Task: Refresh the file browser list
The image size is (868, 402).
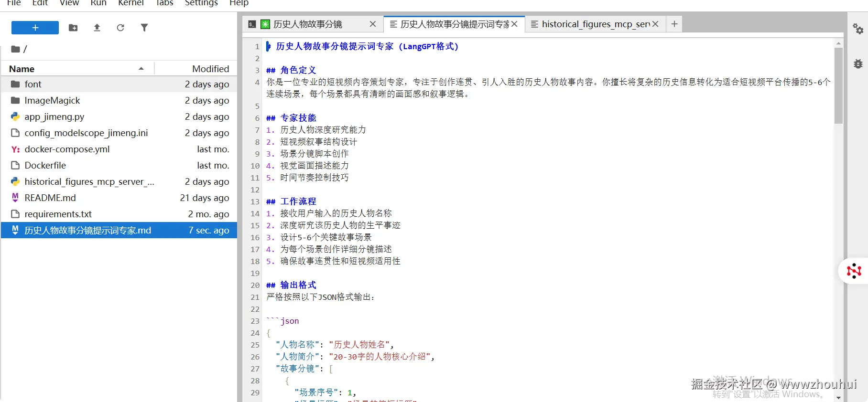Action: pos(120,28)
